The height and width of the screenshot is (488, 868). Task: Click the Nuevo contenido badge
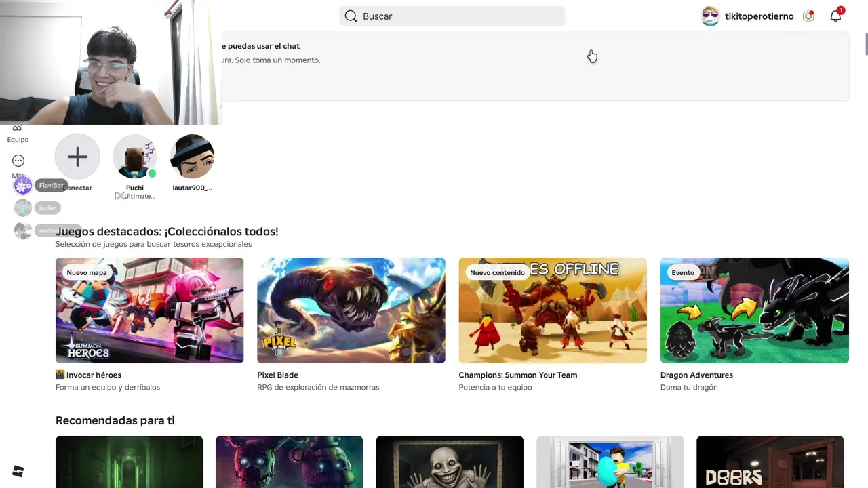click(497, 272)
